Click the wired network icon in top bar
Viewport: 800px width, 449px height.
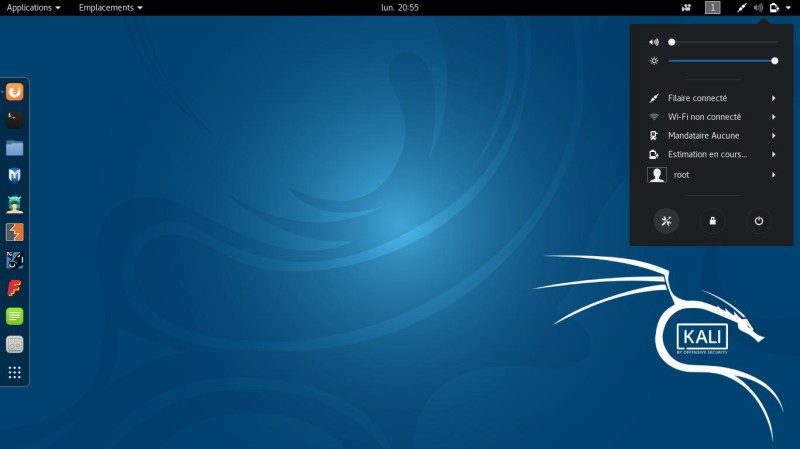pos(741,8)
